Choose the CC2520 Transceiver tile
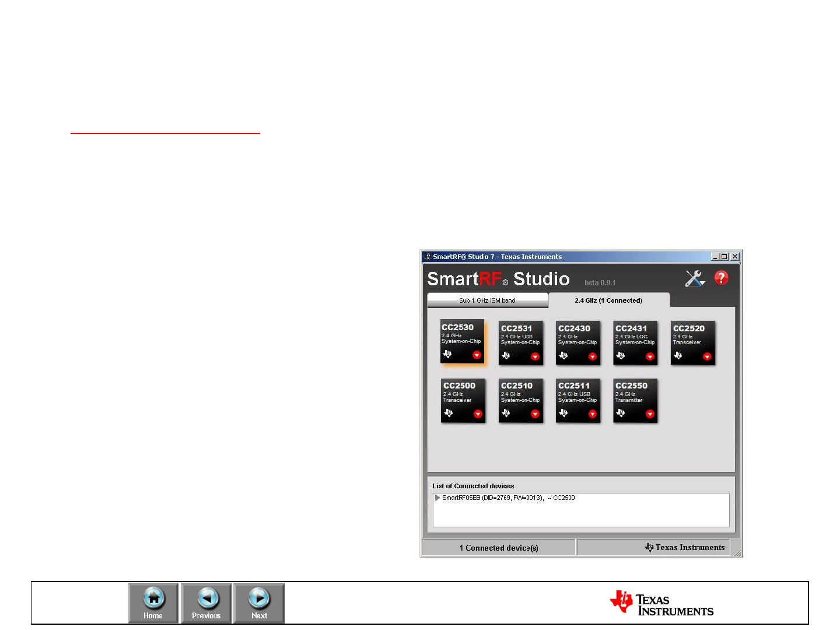This screenshot has width=840, height=630. point(692,342)
